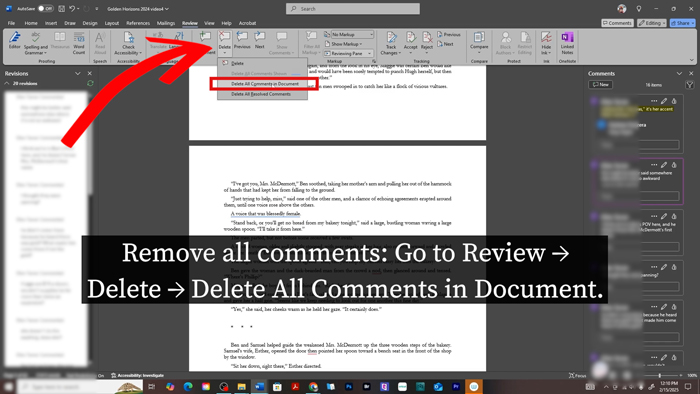This screenshot has height=394, width=700.
Task: Click the Delete comment icon
Action: [225, 37]
